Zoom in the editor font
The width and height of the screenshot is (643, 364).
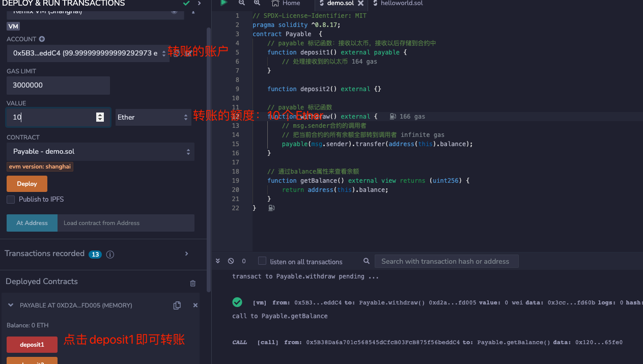point(257,3)
